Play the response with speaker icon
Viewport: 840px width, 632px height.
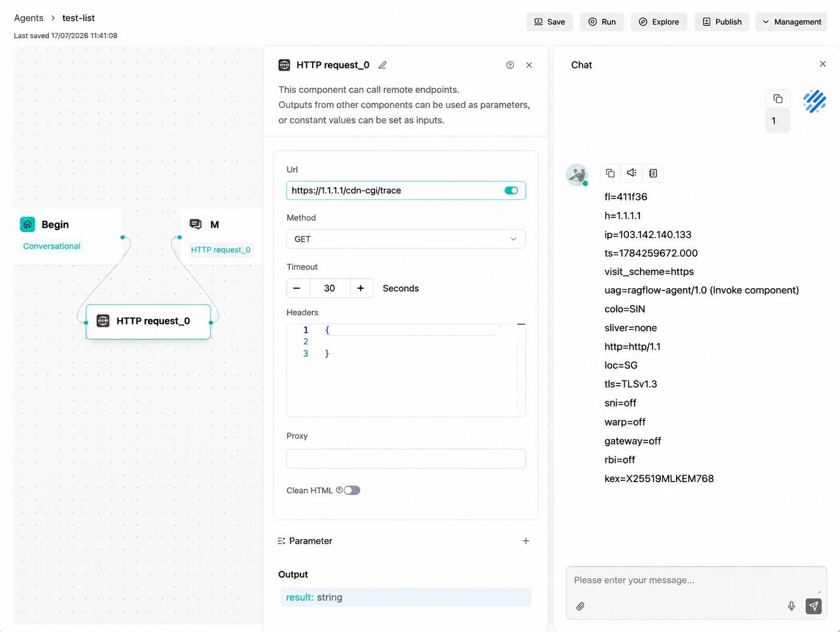pyautogui.click(x=631, y=173)
